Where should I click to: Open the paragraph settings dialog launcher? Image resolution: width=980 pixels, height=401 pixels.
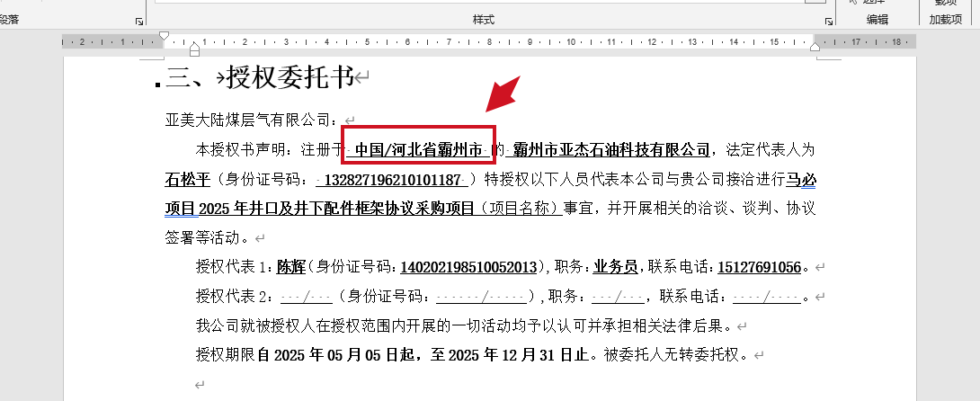point(138,22)
